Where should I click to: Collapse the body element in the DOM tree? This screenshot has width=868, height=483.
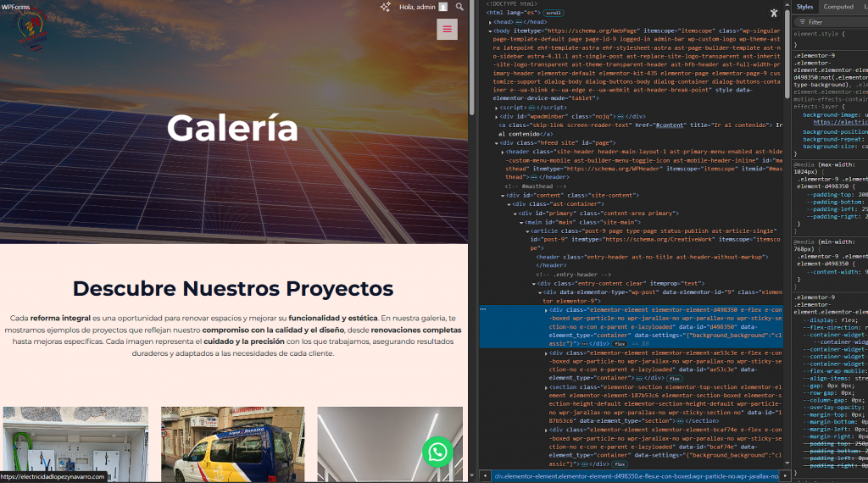489,31
